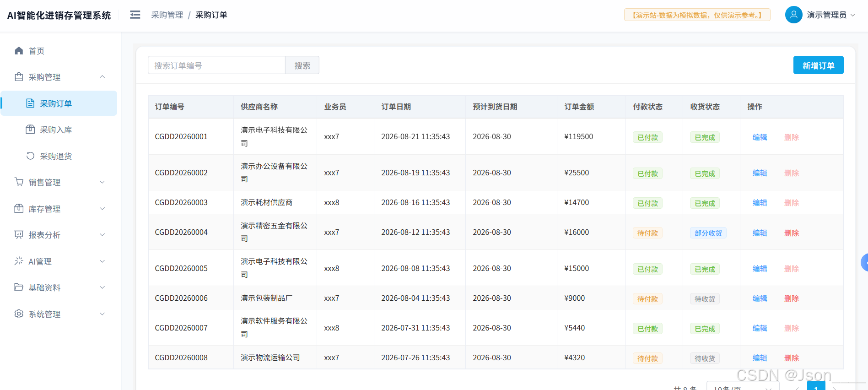Screen dimensions: 868x390
Task: Click the amount ¥119500
Action: tap(579, 136)
